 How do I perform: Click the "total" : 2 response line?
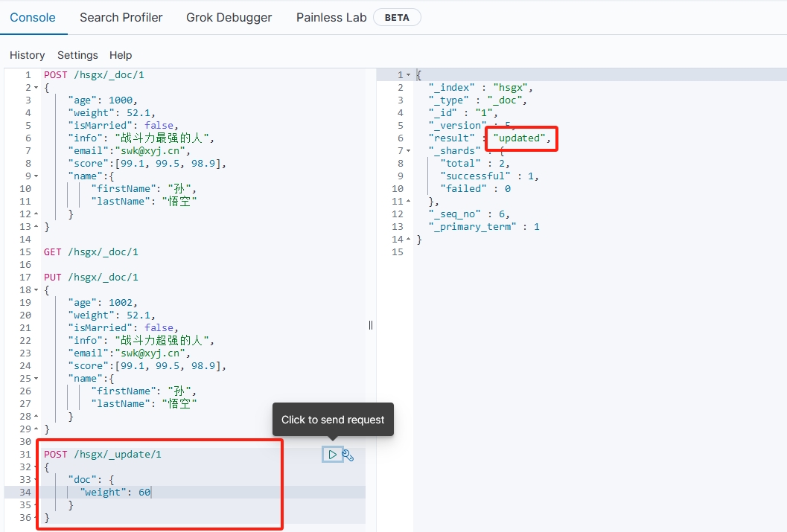point(475,164)
